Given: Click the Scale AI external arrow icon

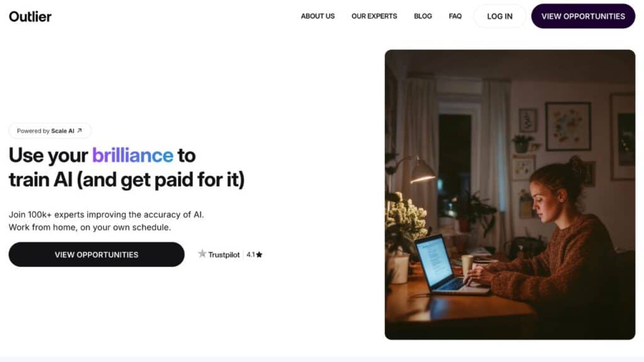Looking at the screenshot, I should [x=80, y=131].
